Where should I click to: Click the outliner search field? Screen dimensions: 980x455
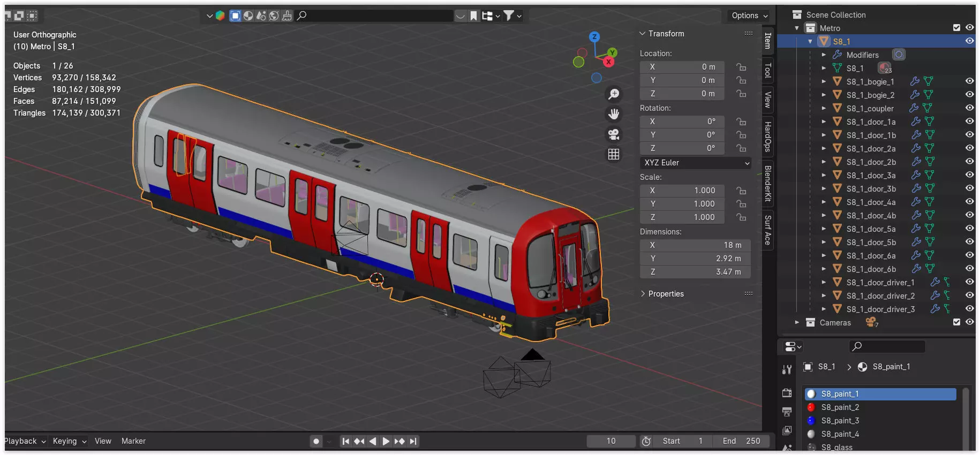coord(374,16)
